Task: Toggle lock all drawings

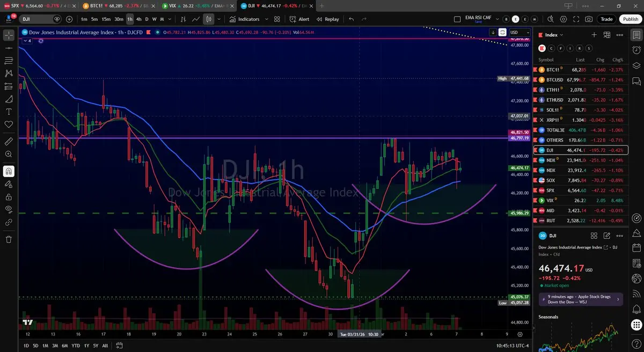Action: (9, 196)
